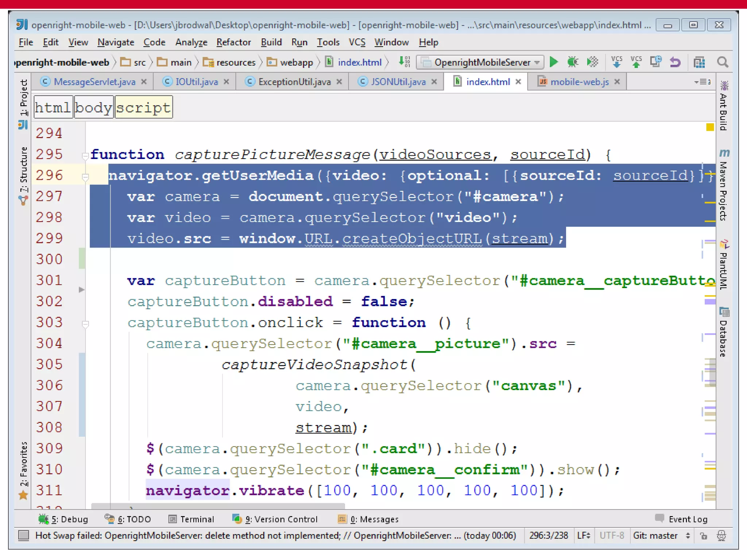Switch to the mobile-web.js editor tab
The image size is (747, 560).
[579, 82]
